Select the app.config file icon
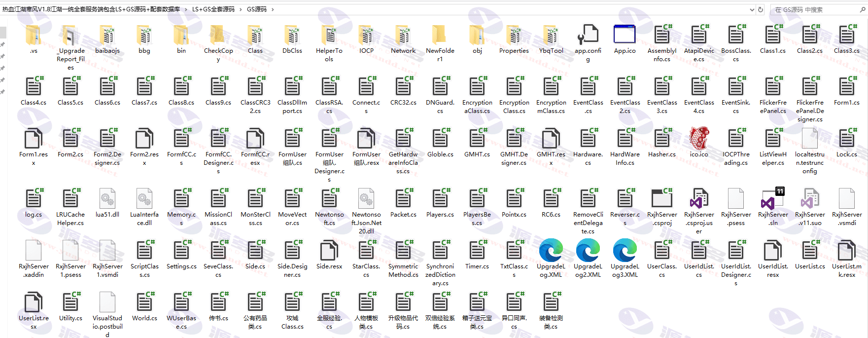Screen dimensions: 868x338 pos(588,35)
